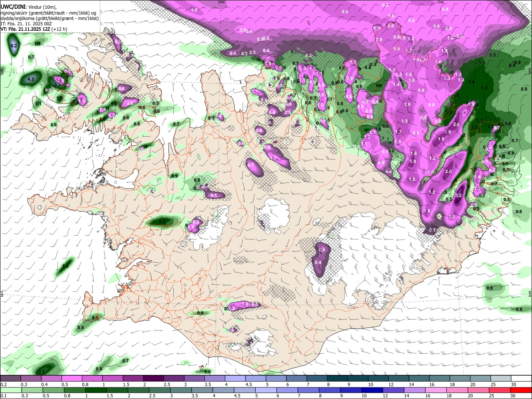532x399 pixels.
Task: Click the bright pink upper swatch starting at 0.5
Action: 72,379
